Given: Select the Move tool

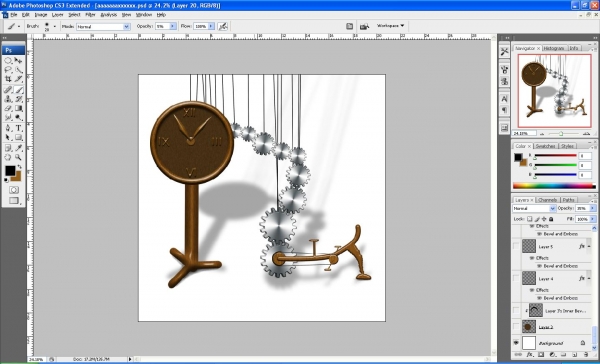Looking at the screenshot, I should click(x=18, y=60).
